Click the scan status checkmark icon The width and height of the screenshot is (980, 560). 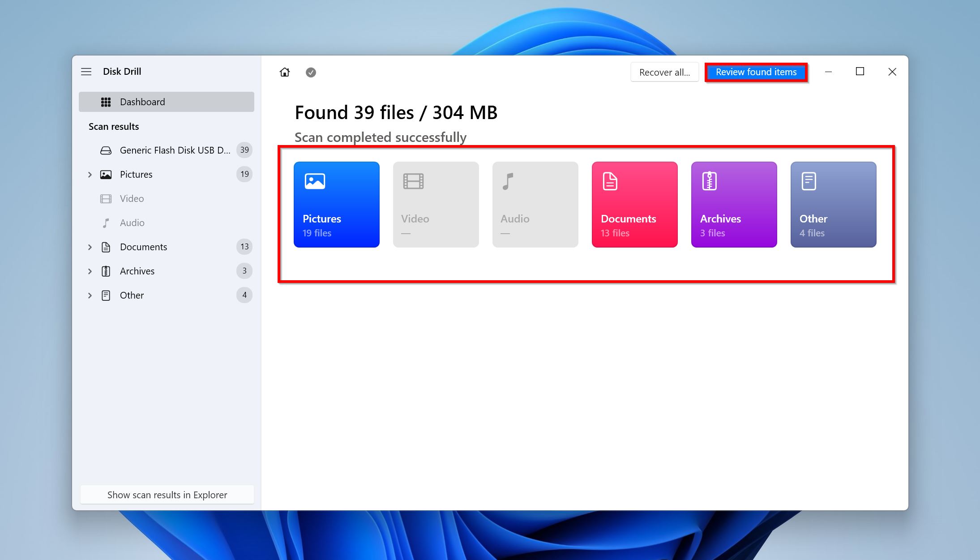pos(310,72)
